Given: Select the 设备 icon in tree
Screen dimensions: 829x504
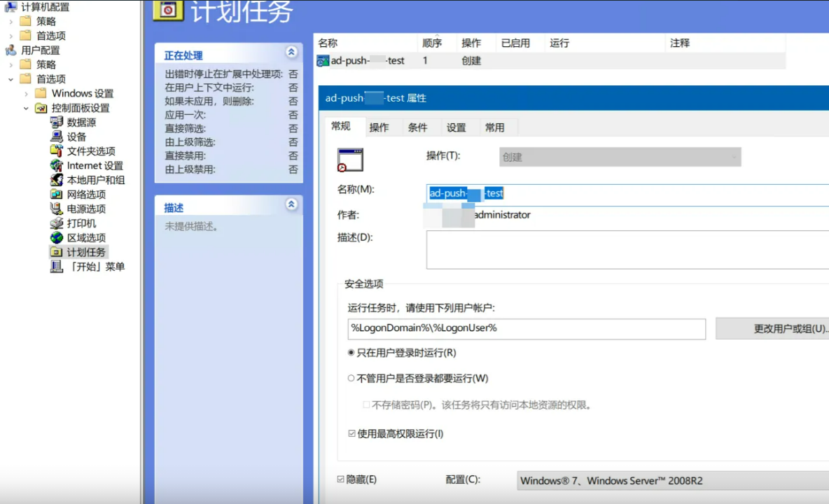Looking at the screenshot, I should pyautogui.click(x=56, y=137).
